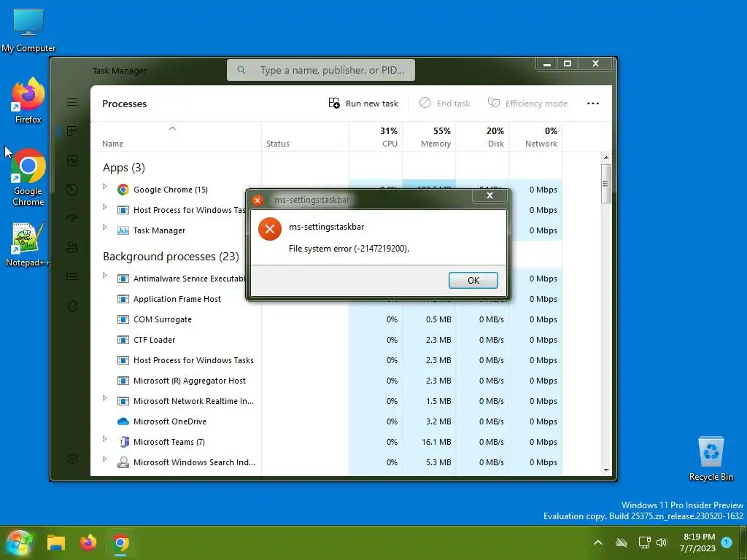Screen dimensions: 747x560
Task: Click the Task Manager search field
Action: 321,70
